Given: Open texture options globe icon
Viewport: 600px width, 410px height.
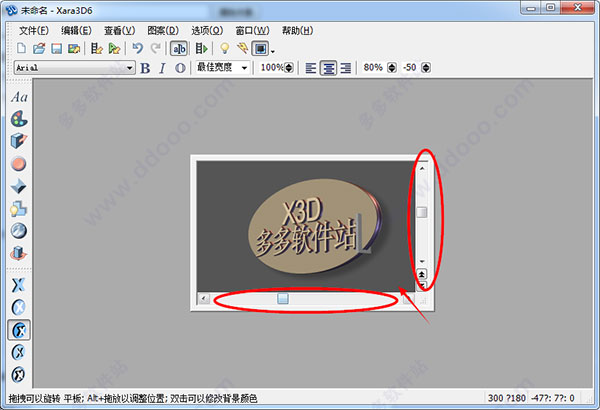Looking at the screenshot, I should tap(19, 231).
